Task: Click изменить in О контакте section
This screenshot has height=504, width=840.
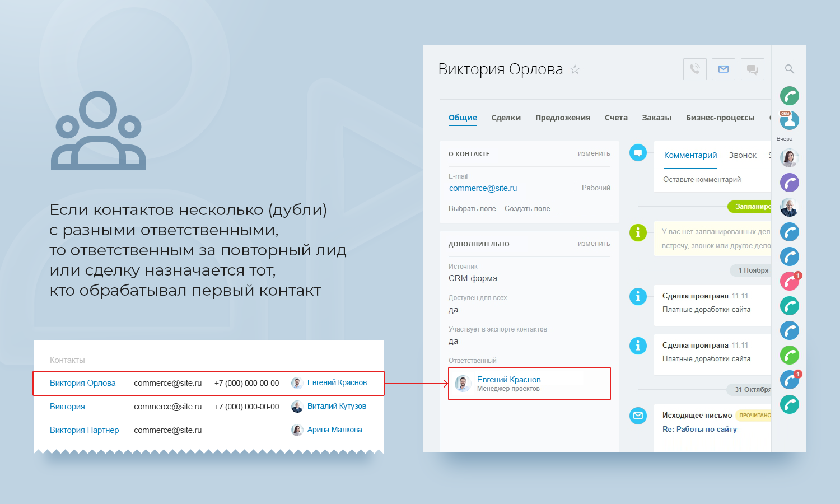Action: [x=594, y=153]
